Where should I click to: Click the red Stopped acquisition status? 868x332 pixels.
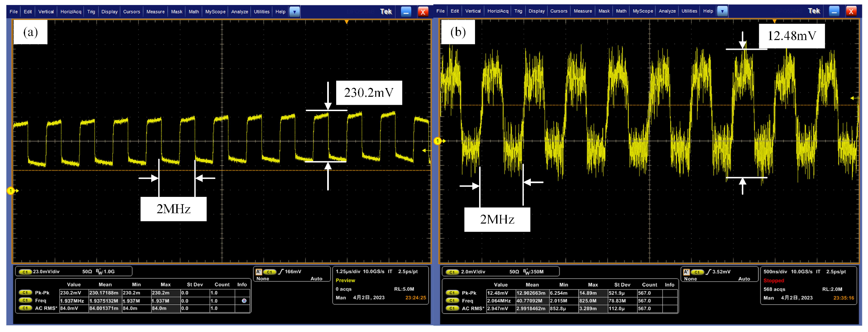(773, 281)
